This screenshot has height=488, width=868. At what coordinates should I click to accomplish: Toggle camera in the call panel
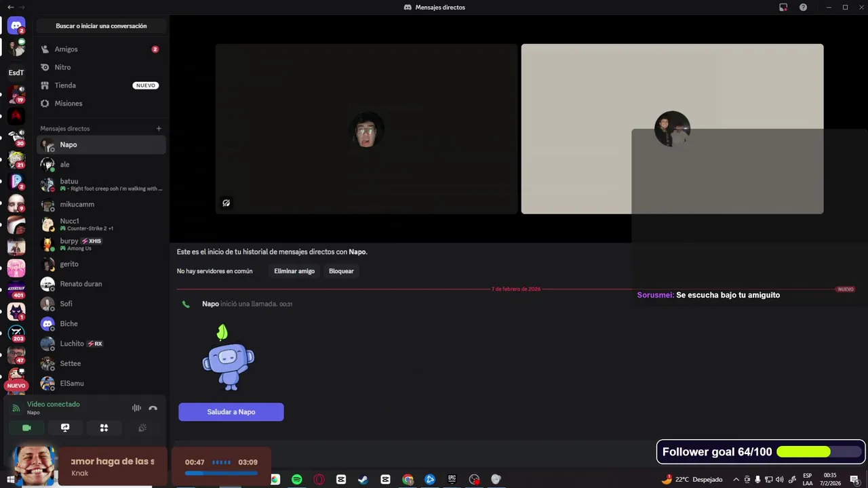pos(26,428)
